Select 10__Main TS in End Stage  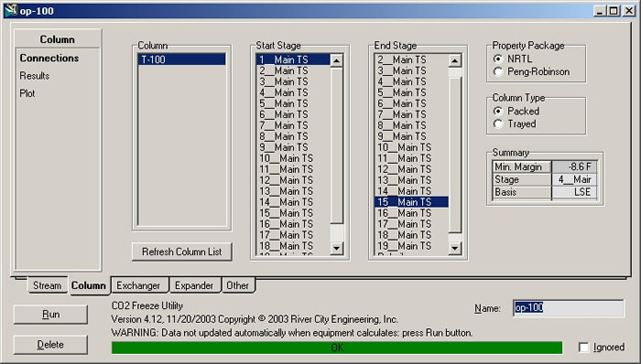coord(411,147)
